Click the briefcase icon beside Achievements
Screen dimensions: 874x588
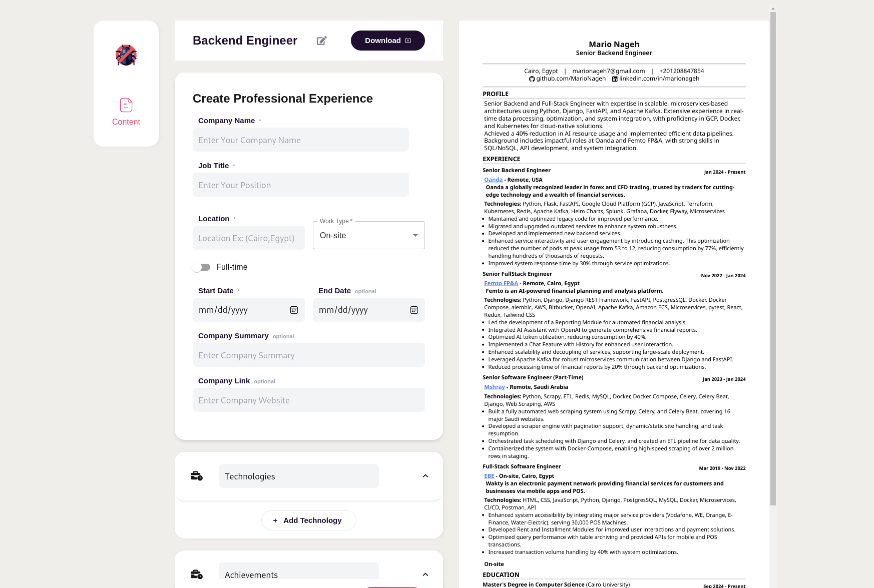(197, 574)
